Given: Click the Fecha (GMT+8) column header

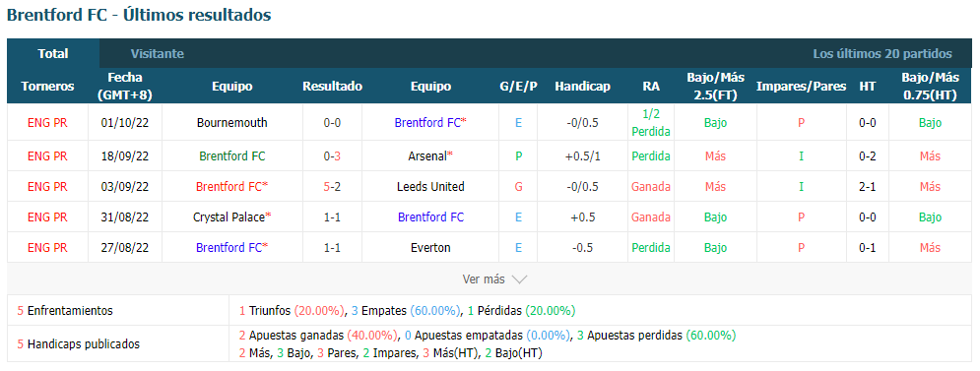Looking at the screenshot, I should pos(125,87).
